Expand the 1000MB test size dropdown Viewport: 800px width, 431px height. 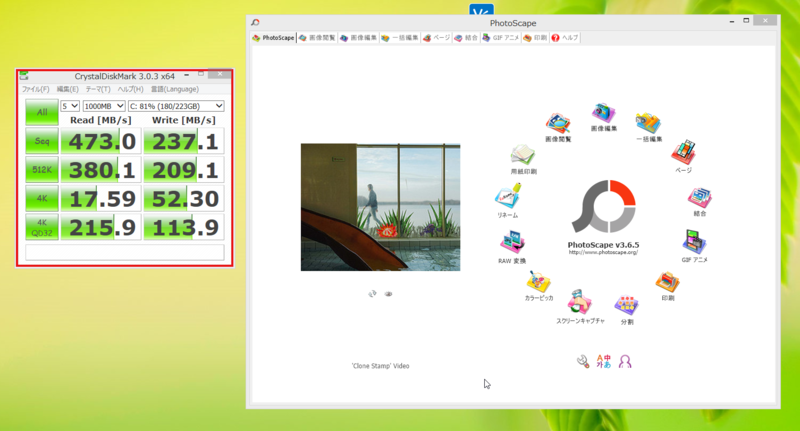pos(104,106)
